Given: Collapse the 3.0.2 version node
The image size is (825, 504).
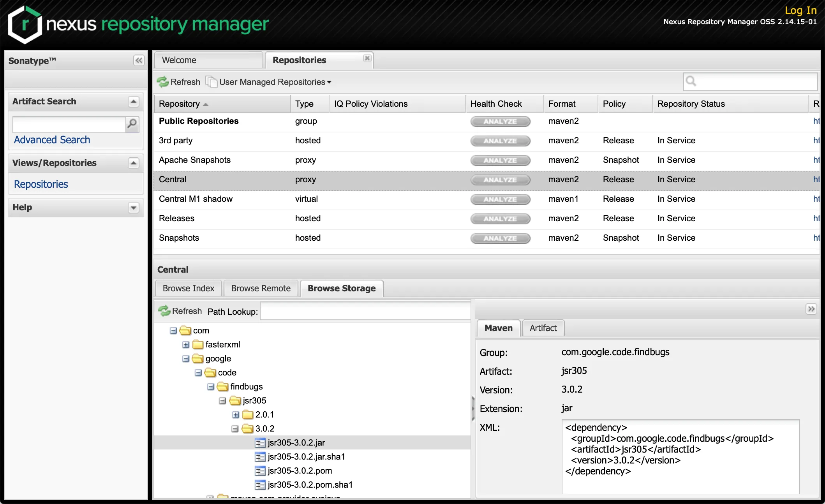Looking at the screenshot, I should [x=235, y=429].
